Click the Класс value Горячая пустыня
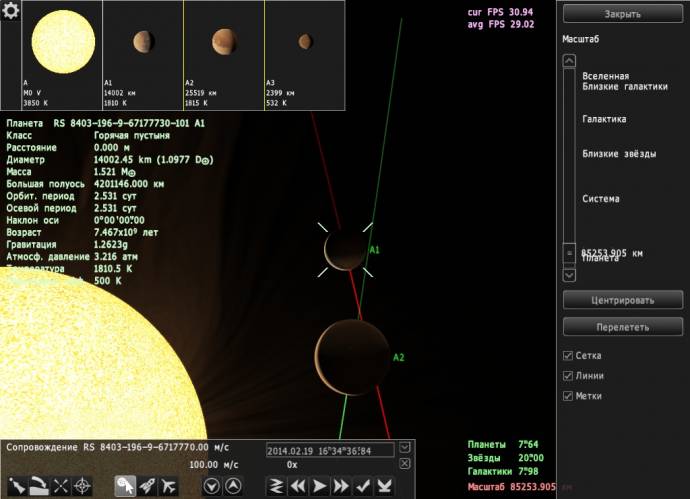 coord(132,136)
